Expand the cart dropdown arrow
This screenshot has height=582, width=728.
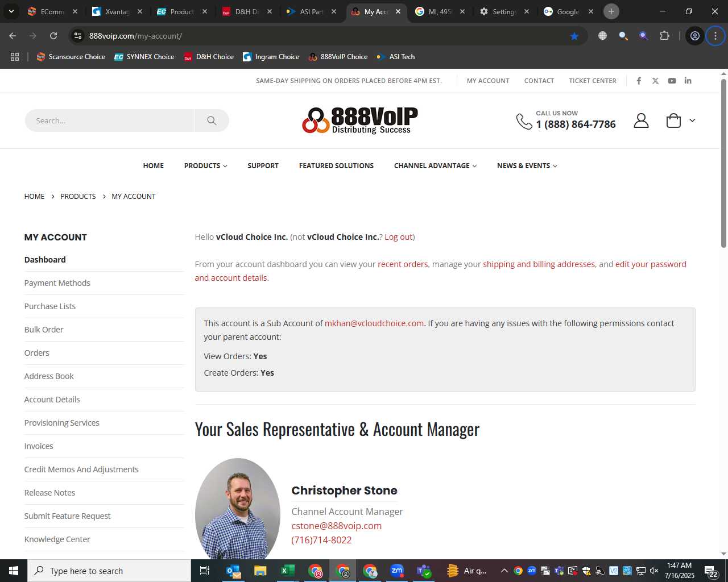point(692,120)
